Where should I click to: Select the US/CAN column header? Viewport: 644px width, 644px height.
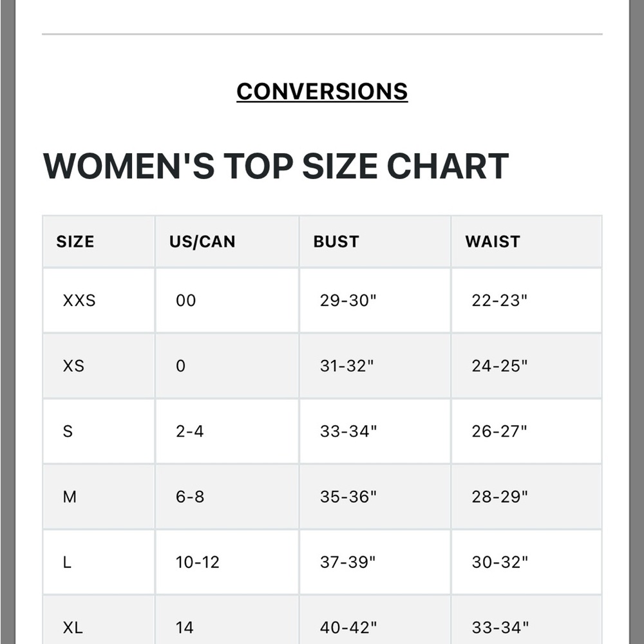227,241
